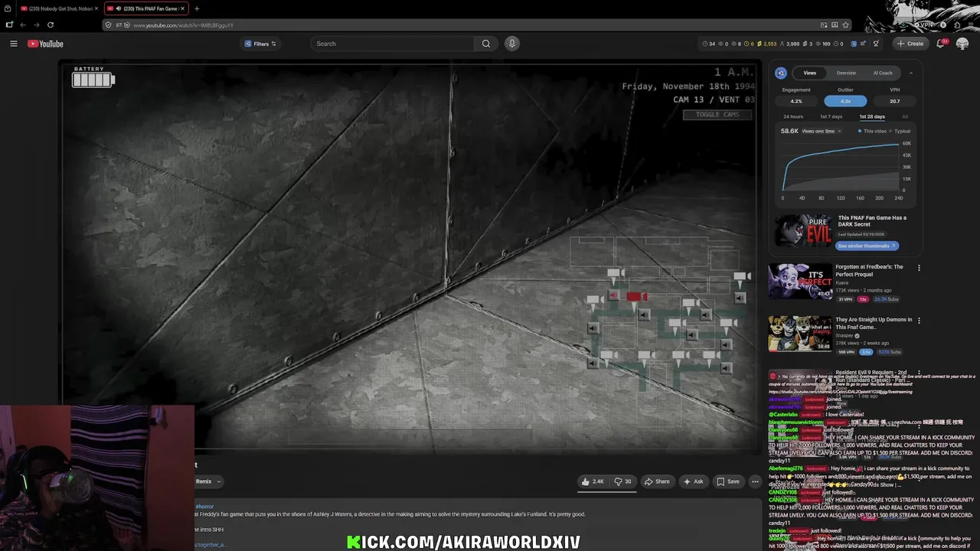This screenshot has height=551, width=980.
Task: Dislike the video with thumbs-down
Action: pos(623,481)
